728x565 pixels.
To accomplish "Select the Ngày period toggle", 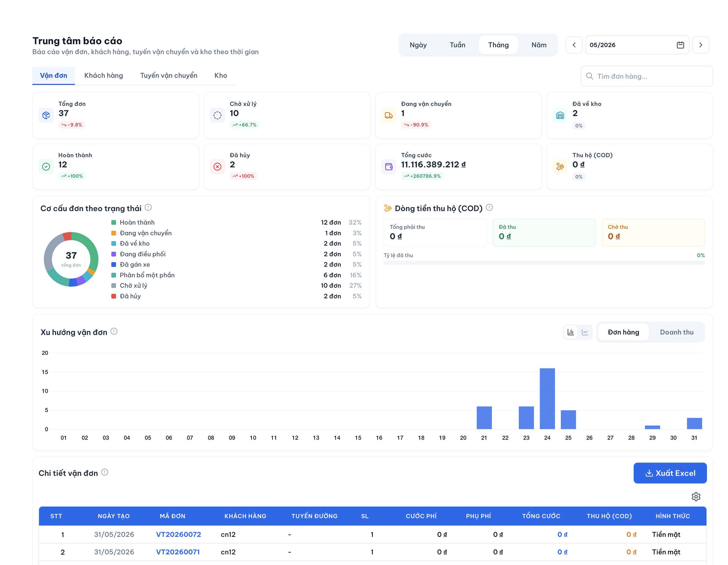I will coord(418,45).
